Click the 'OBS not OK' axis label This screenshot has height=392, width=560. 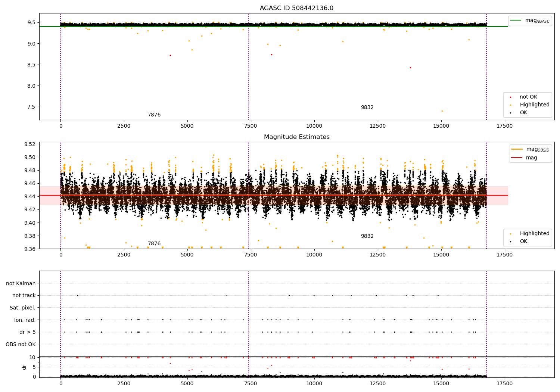click(21, 344)
